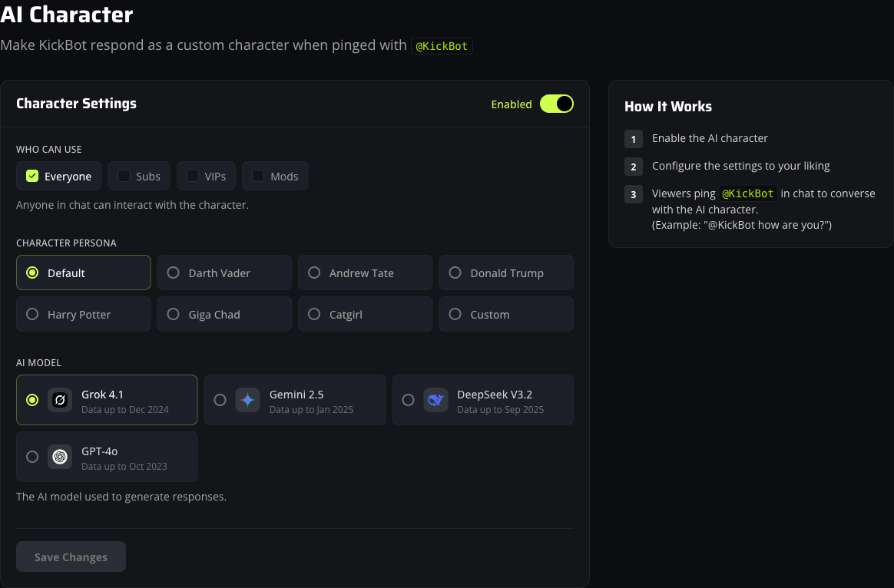Click step 2 number badge
Image resolution: width=894 pixels, height=588 pixels.
[634, 167]
